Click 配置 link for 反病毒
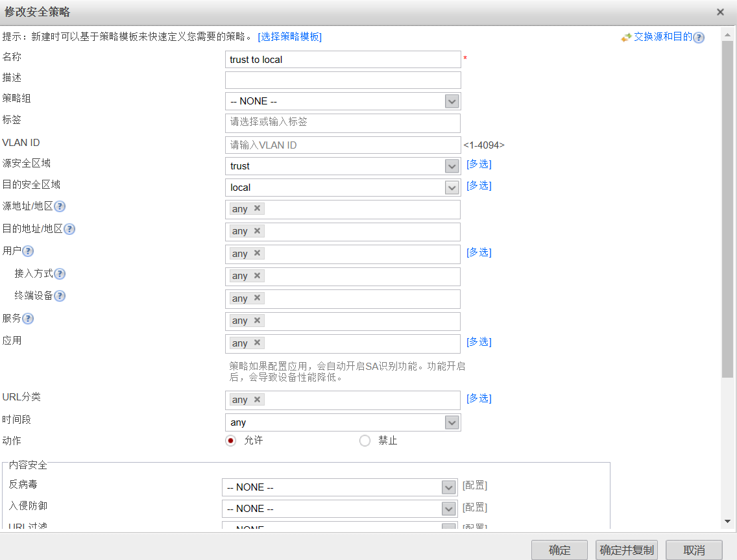737x560 pixels. 475,485
